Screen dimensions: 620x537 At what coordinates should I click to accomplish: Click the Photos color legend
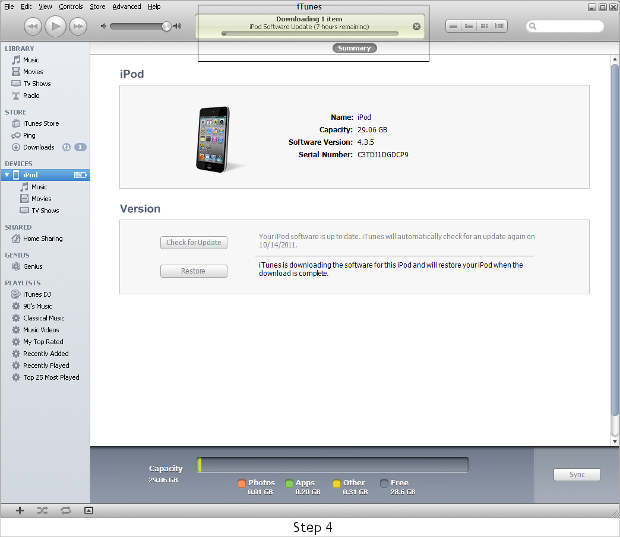click(242, 483)
